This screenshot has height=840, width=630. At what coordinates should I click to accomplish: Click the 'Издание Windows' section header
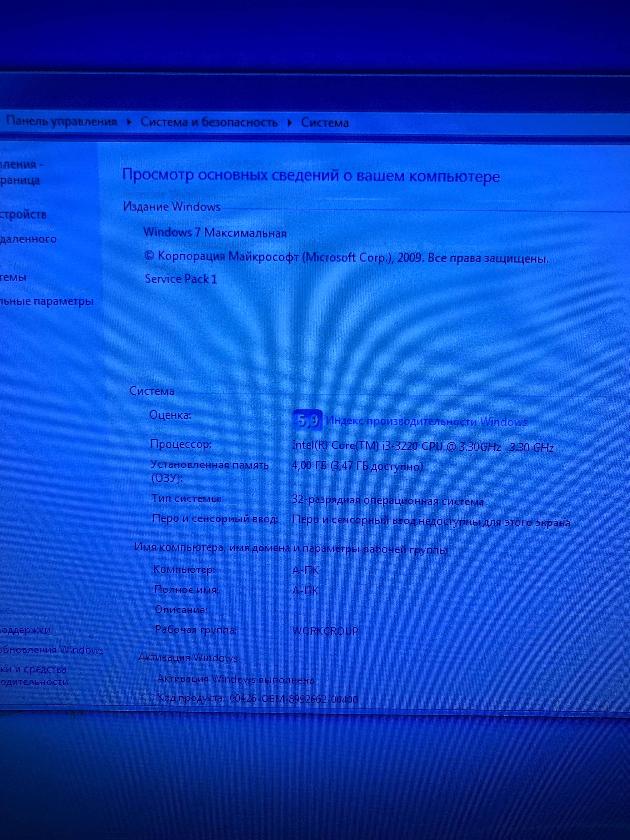(x=172, y=207)
